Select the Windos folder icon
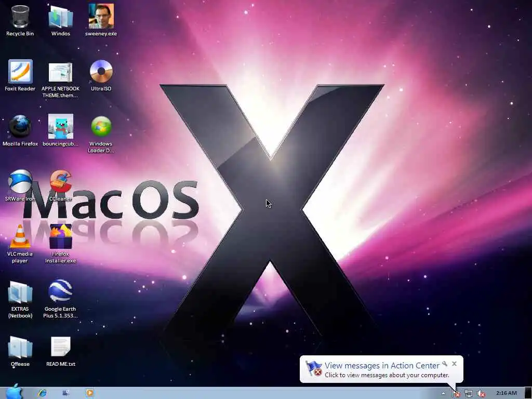 coord(61,16)
